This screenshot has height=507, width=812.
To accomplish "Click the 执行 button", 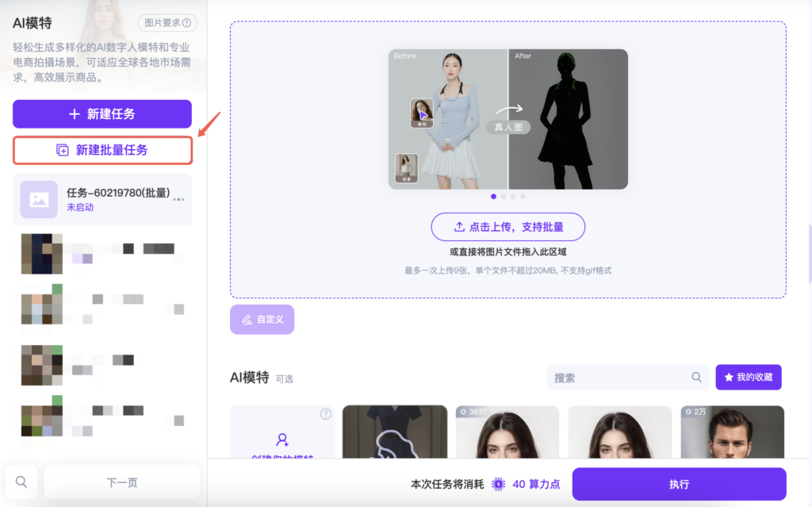I will click(x=679, y=484).
